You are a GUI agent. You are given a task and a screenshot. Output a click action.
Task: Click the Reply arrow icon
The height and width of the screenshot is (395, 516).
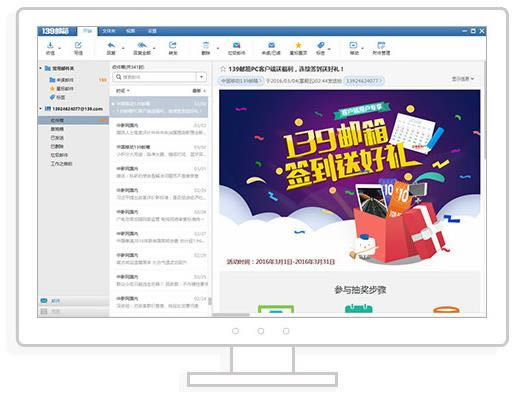point(111,45)
